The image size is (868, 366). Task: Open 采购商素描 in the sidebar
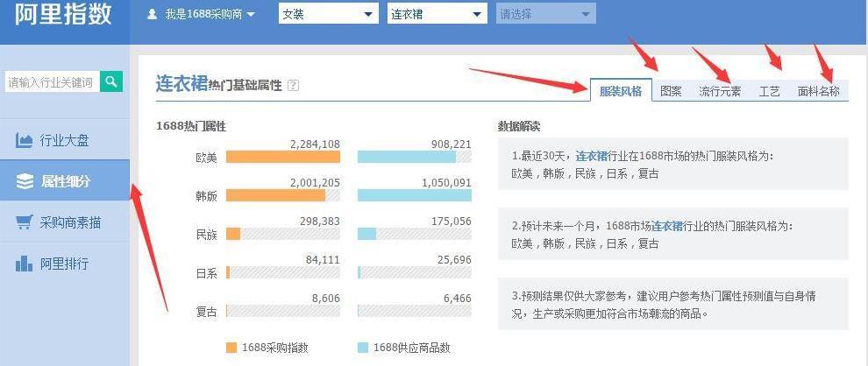click(65, 222)
